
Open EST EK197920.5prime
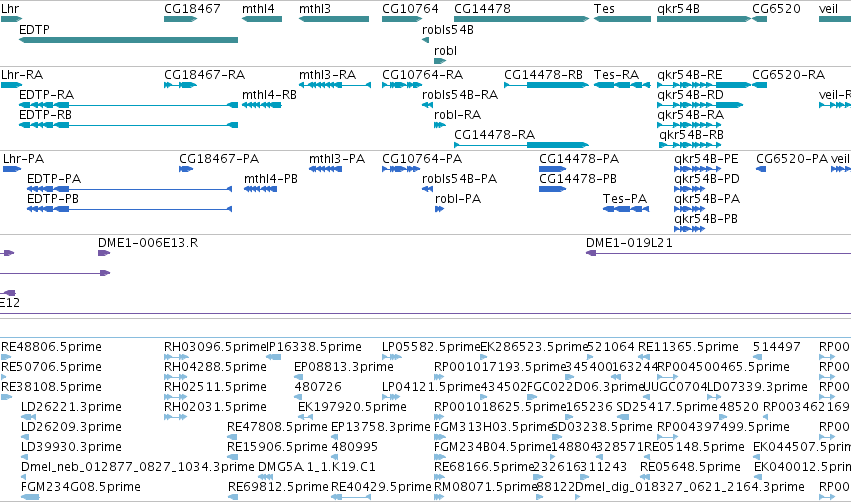pyautogui.click(x=352, y=407)
